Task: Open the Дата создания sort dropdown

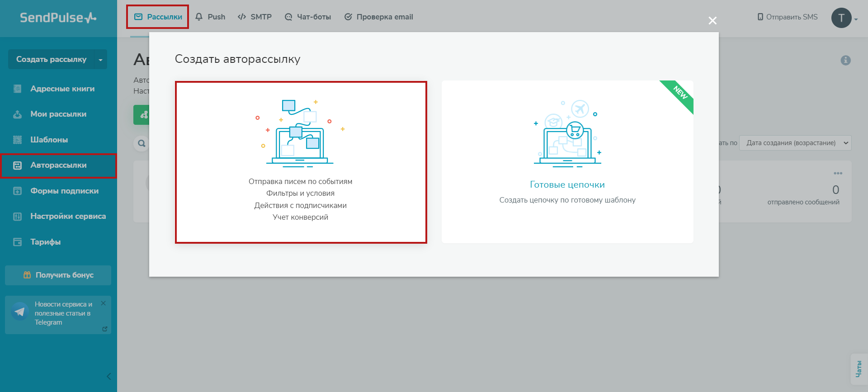Action: tap(795, 143)
